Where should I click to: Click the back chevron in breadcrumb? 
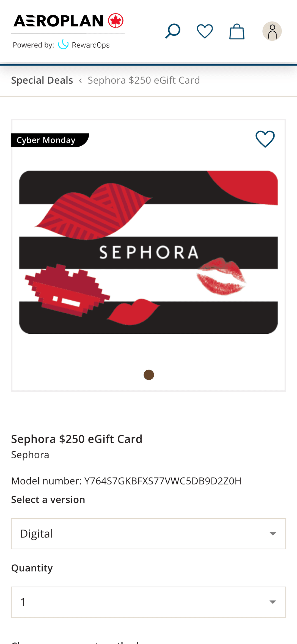pyautogui.click(x=80, y=81)
